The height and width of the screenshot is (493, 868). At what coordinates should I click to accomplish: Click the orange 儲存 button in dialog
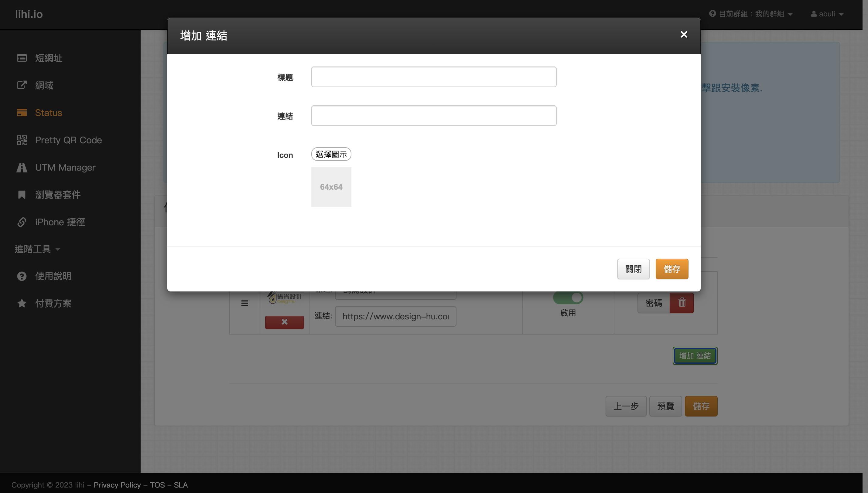tap(672, 269)
